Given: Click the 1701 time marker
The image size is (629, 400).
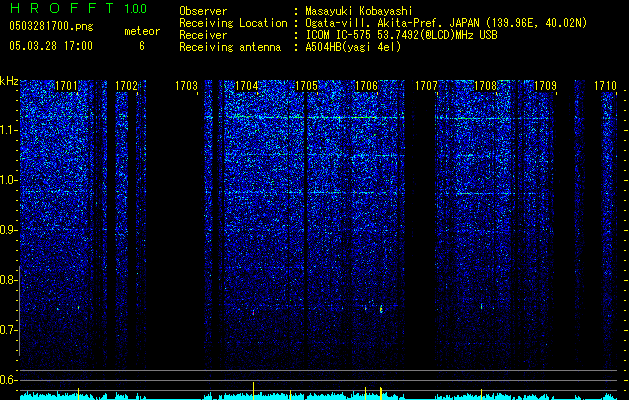Looking at the screenshot, I should [66, 86].
